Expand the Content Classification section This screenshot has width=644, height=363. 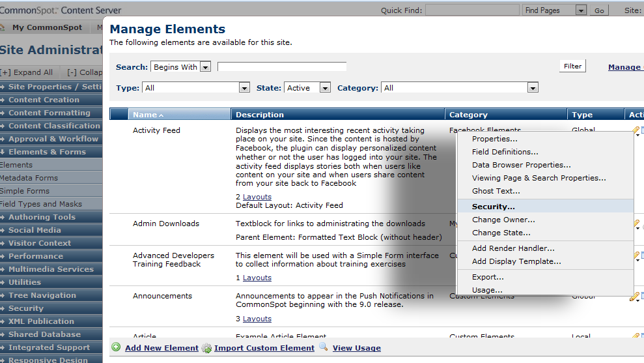click(51, 126)
